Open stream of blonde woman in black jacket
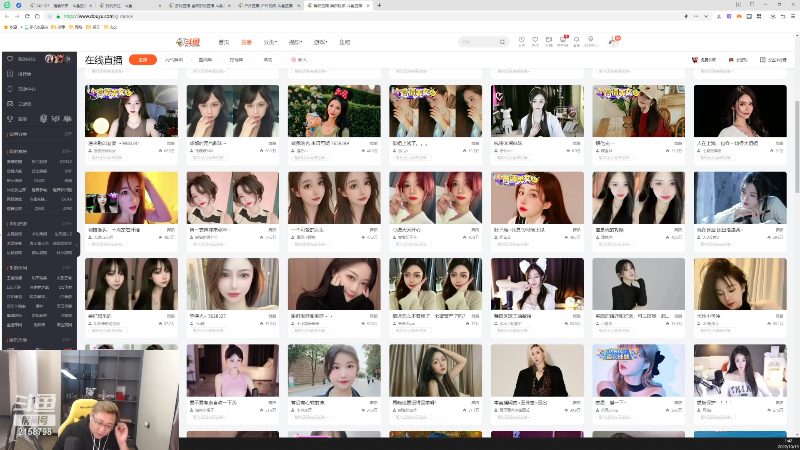Screen dimensions: 800x450 (537, 370)
